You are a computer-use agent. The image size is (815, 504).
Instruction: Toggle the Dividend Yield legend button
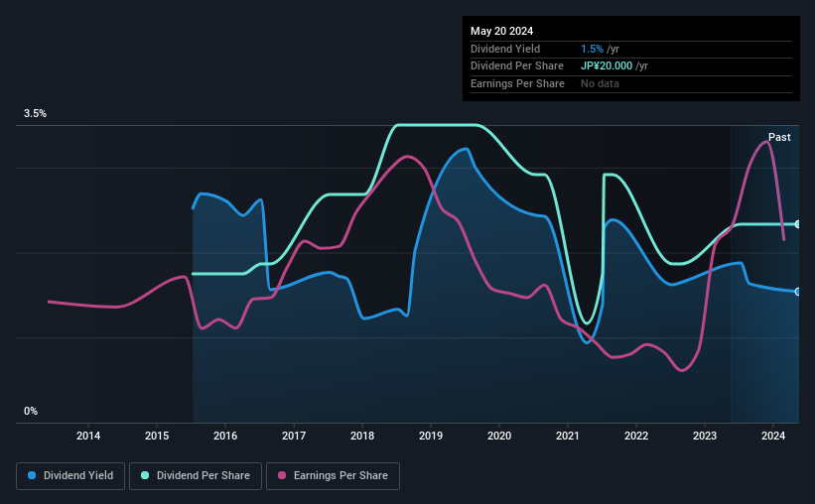[70, 476]
